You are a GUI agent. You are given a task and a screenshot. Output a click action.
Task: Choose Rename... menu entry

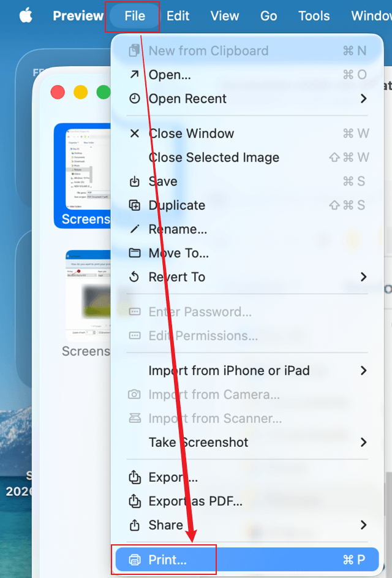pyautogui.click(x=247, y=229)
